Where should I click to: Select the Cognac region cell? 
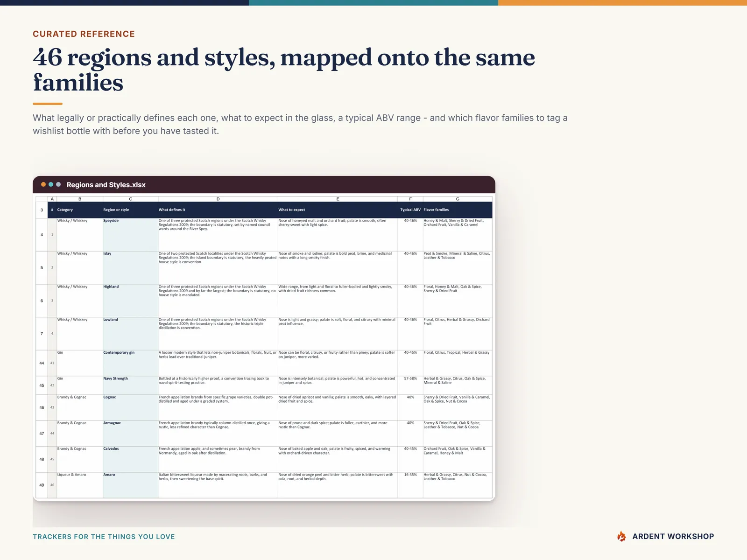pos(130,407)
